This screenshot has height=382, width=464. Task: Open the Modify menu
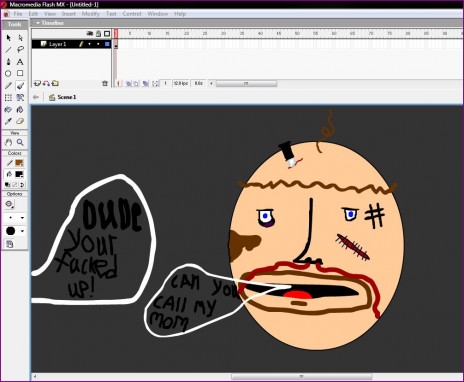click(91, 14)
